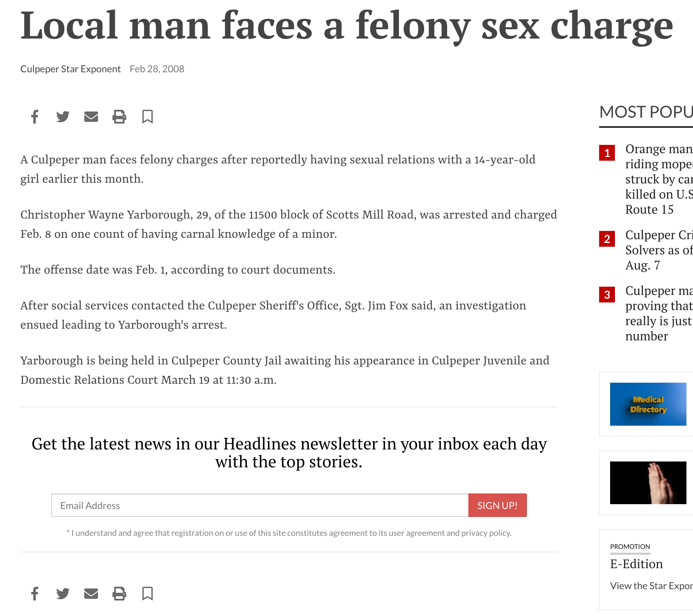Image resolution: width=693 pixels, height=616 pixels.
Task: Open the Culpeper Star Exponent byline link
Action: (x=71, y=69)
